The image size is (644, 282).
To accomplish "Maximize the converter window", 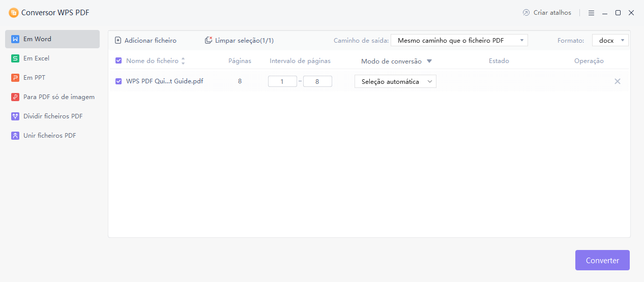I will pos(618,13).
